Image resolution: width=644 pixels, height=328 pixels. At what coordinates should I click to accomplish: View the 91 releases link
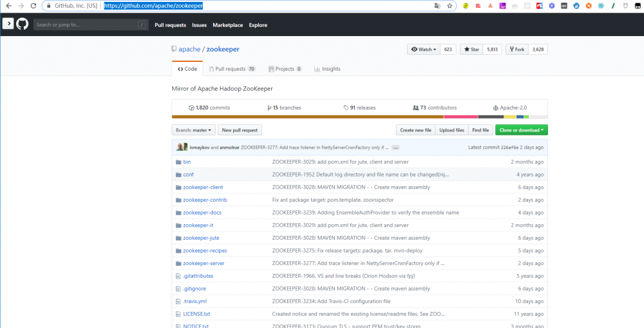tap(359, 108)
